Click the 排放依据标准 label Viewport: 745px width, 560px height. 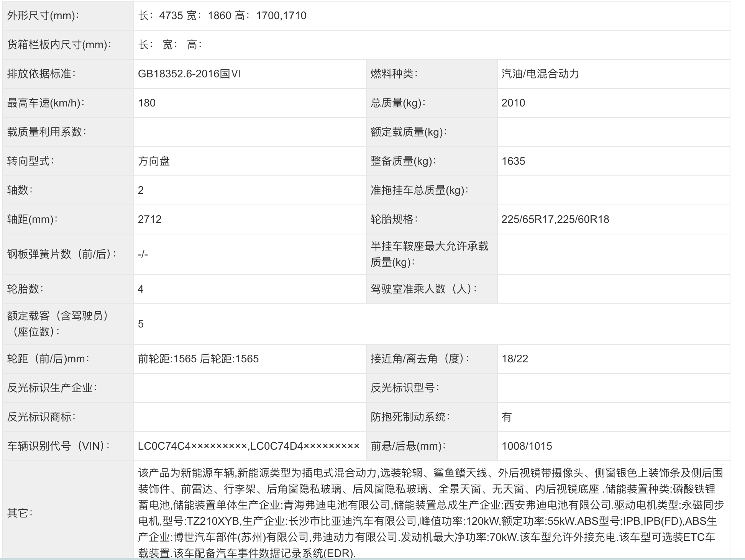[x=41, y=74]
